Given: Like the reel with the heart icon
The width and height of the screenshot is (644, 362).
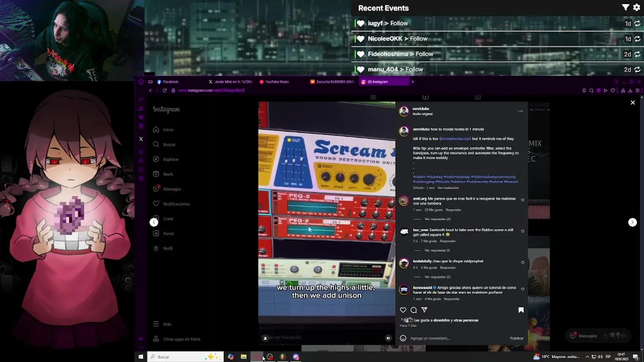Looking at the screenshot, I should (x=403, y=310).
